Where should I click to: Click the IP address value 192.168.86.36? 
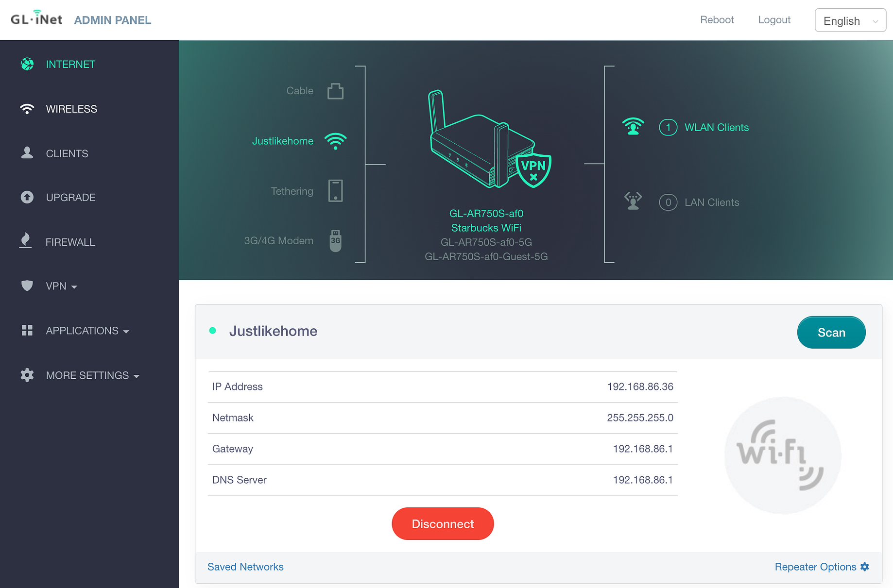click(640, 386)
